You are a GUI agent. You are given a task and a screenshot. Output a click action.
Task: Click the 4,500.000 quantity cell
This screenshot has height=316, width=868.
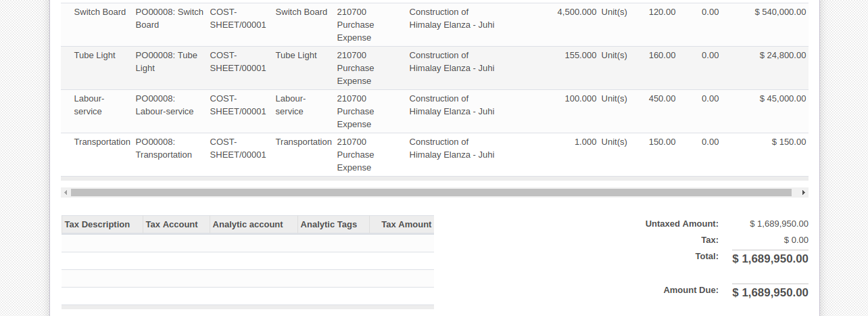tap(577, 12)
